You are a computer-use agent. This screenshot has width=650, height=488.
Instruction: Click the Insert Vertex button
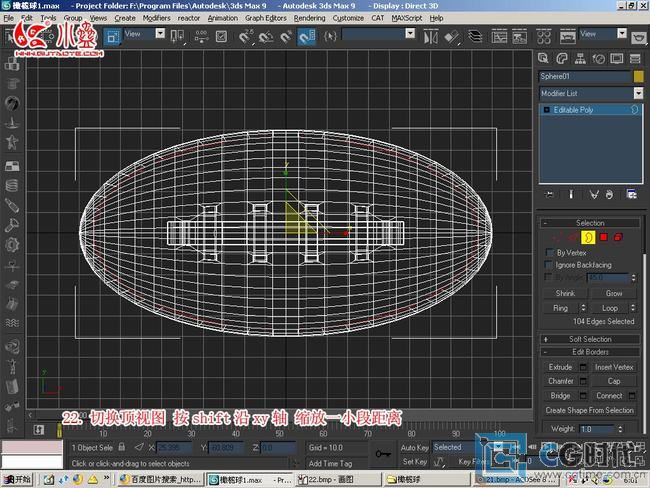point(614,367)
